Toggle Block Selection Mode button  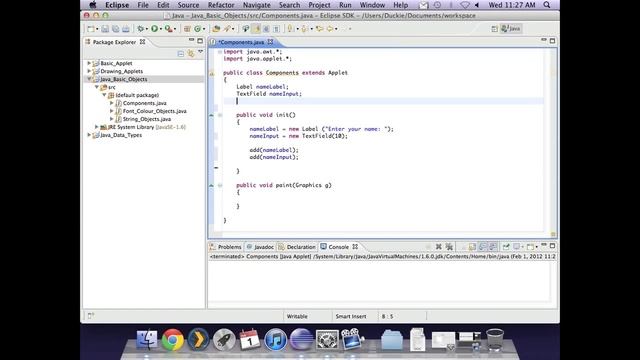(x=266, y=29)
